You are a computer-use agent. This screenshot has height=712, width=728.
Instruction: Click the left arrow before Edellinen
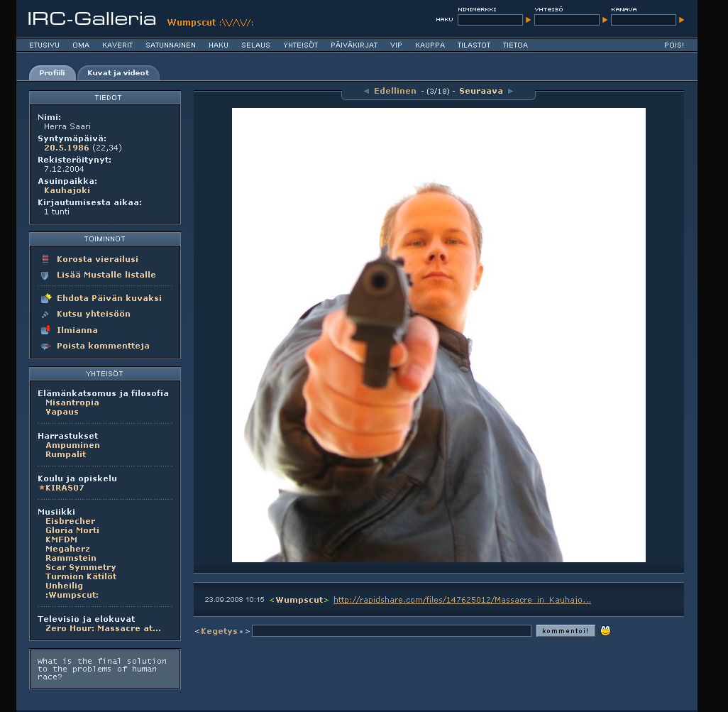click(x=366, y=91)
